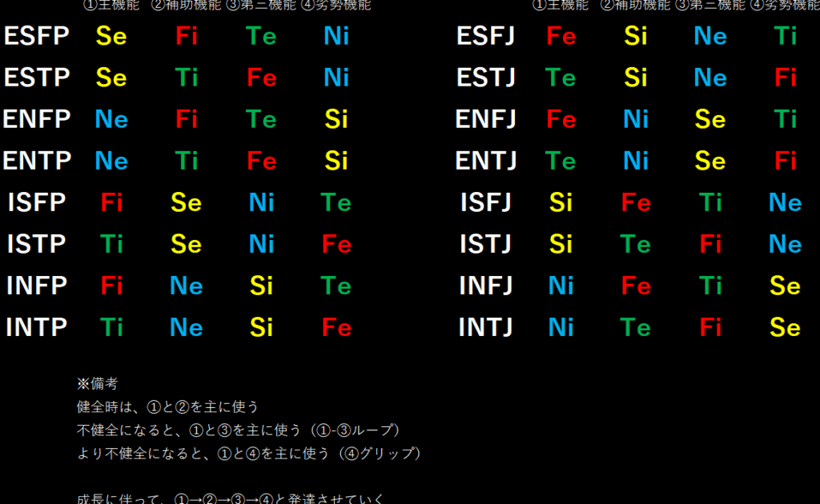Click the auxiliary Si in the ESTJ row
This screenshot has width=820, height=504.
tap(636, 78)
